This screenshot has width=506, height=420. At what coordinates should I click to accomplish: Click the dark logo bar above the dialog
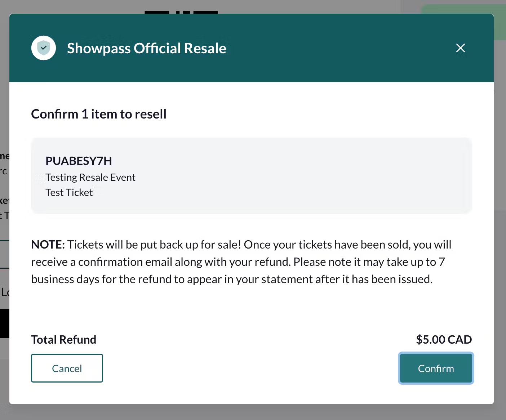click(181, 12)
